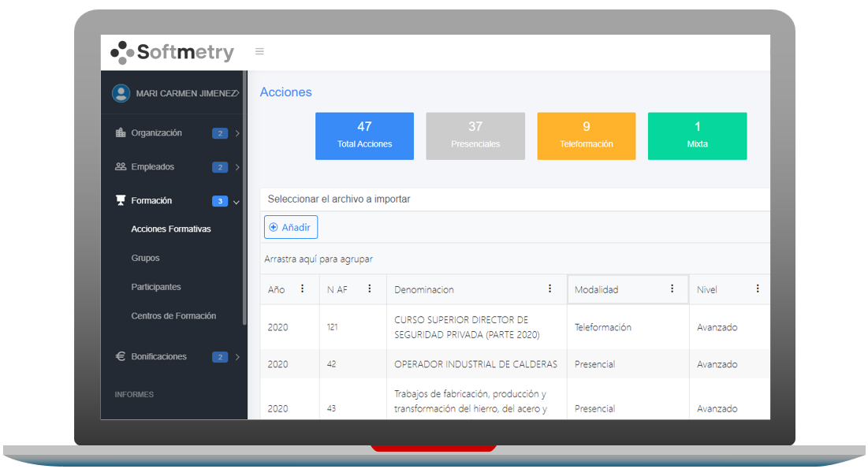The height and width of the screenshot is (469, 868).
Task: Click the INFORMES section label
Action: point(134,394)
